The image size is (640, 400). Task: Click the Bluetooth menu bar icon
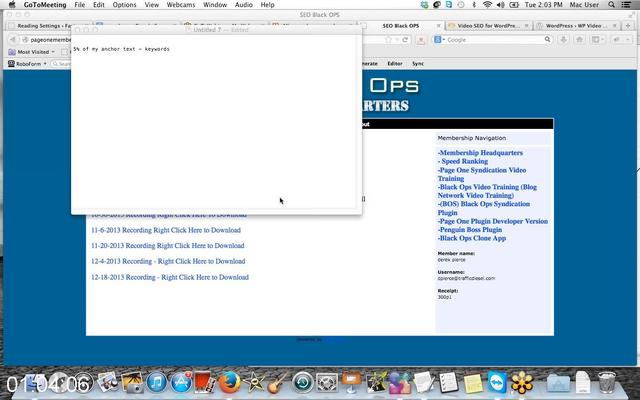pos(473,4)
